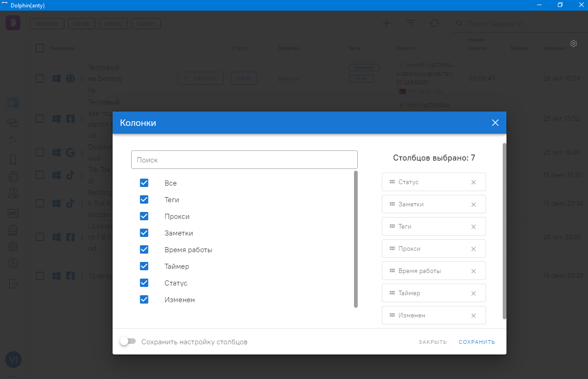
Task: Open extensions puzzle sidebar icon
Action: click(13, 176)
